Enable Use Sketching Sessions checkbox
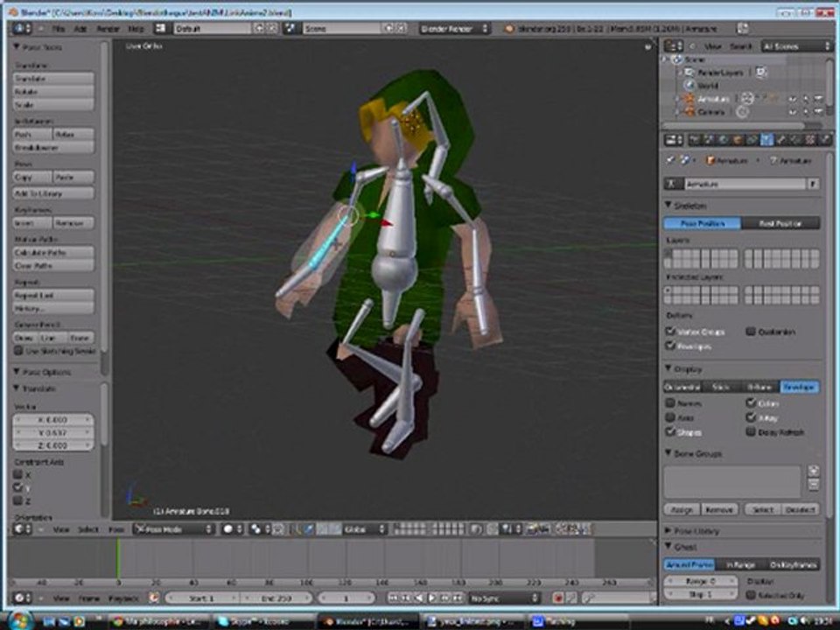This screenshot has width=840, height=630. click(x=18, y=351)
